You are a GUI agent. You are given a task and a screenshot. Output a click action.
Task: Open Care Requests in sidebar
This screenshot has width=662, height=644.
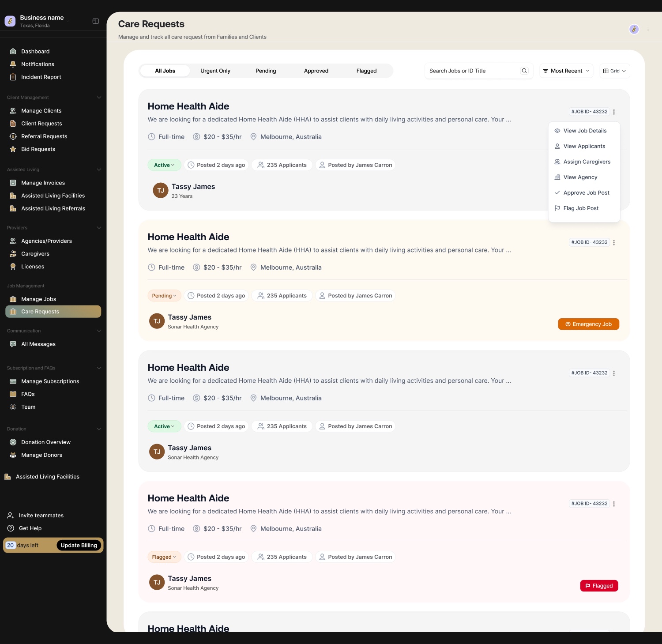[53, 312]
